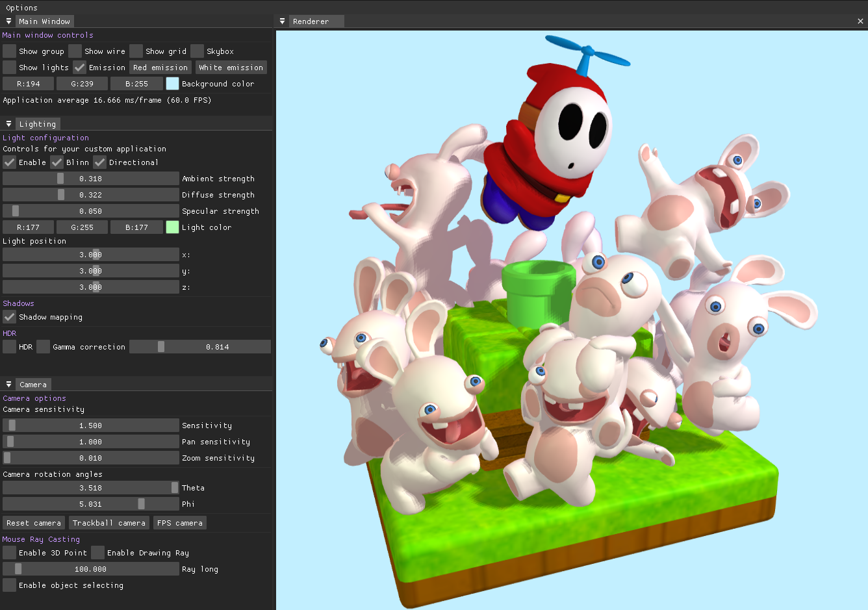Click the Ambient strength slider
This screenshot has width=868, height=610.
point(91,179)
